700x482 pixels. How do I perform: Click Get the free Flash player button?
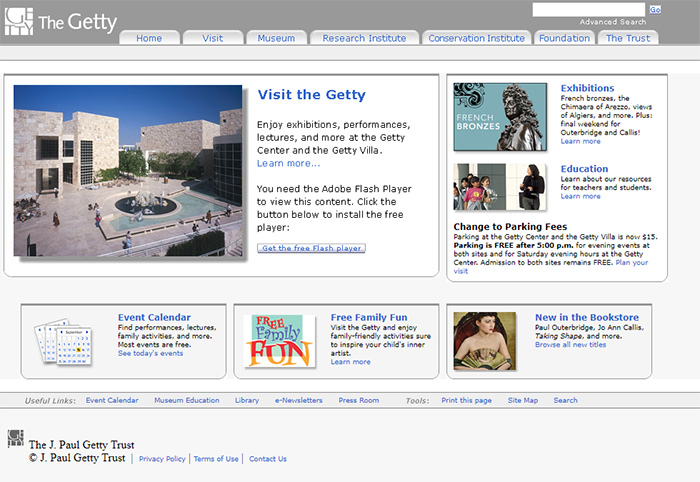tap(311, 248)
